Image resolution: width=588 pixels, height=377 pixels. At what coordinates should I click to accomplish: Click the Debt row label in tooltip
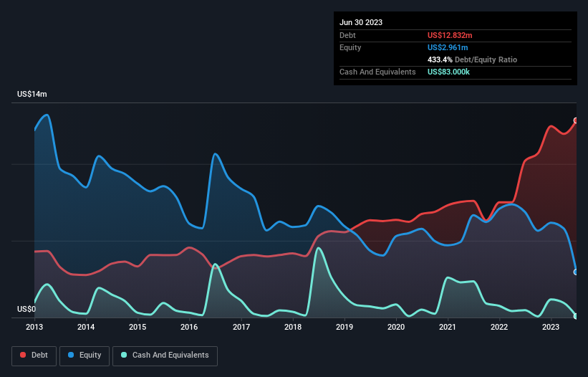pos(347,35)
